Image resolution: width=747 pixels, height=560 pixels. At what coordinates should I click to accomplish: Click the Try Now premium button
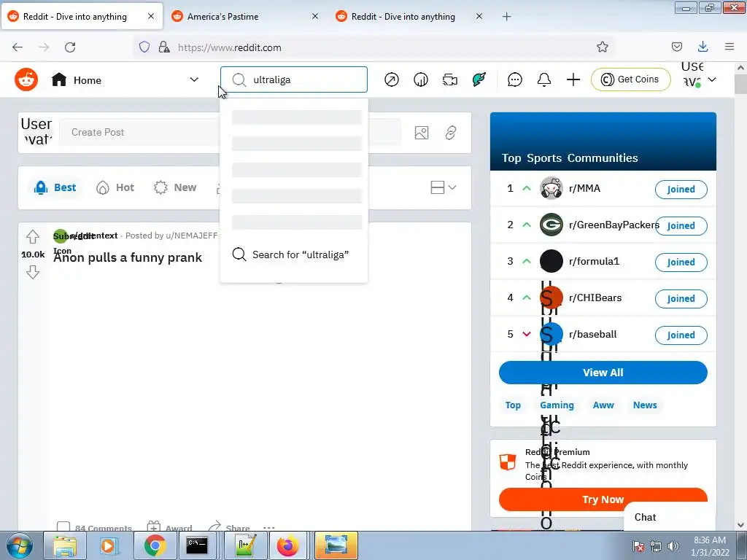[x=603, y=499]
